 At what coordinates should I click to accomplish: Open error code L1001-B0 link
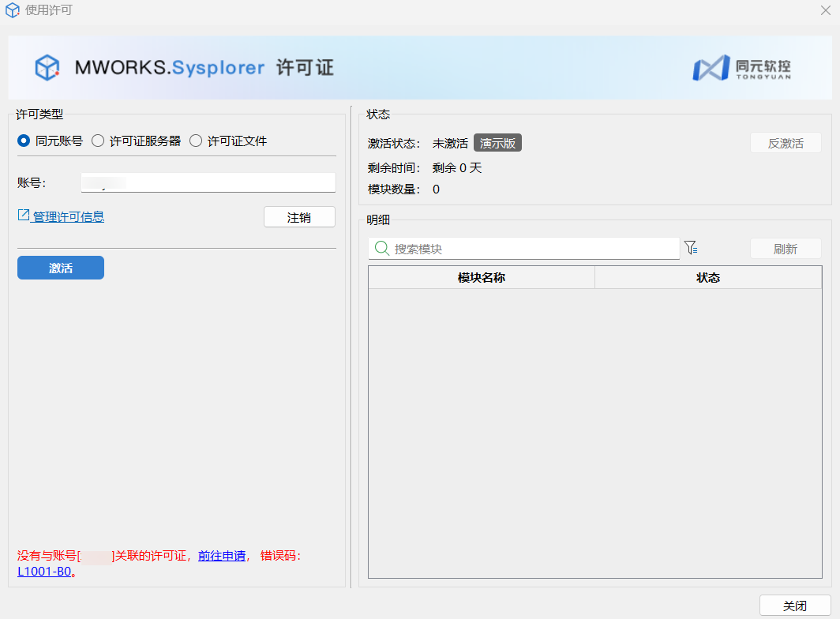44,572
